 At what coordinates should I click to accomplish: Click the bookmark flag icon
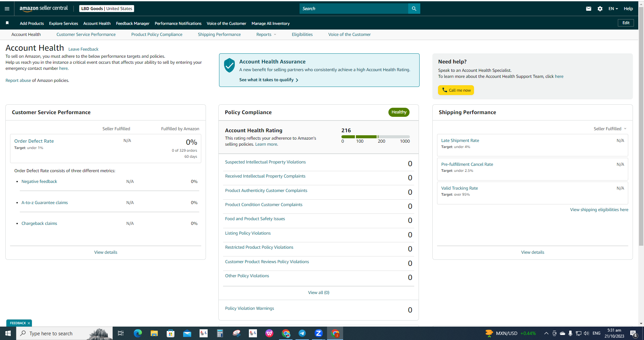tap(7, 23)
